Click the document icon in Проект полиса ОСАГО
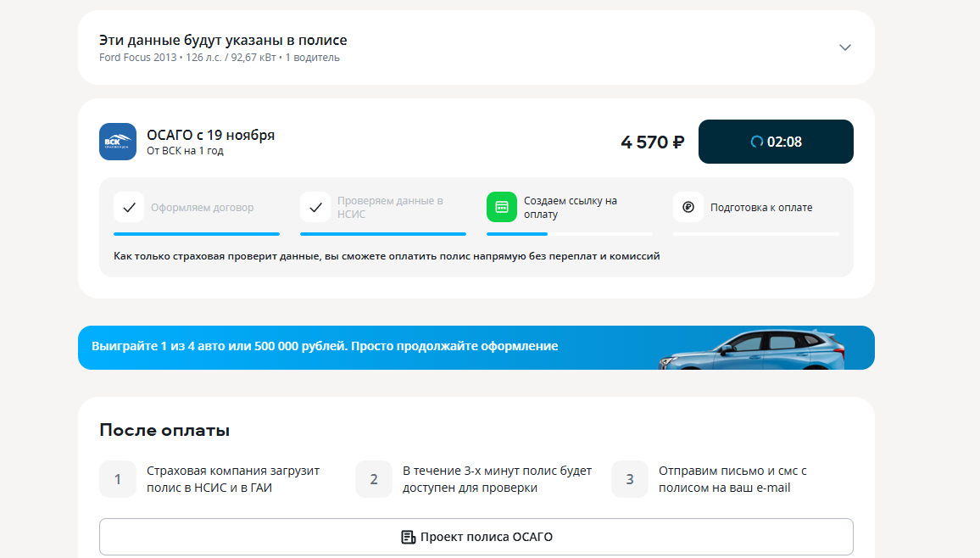Viewport: 980px width, 558px height. coord(409,537)
